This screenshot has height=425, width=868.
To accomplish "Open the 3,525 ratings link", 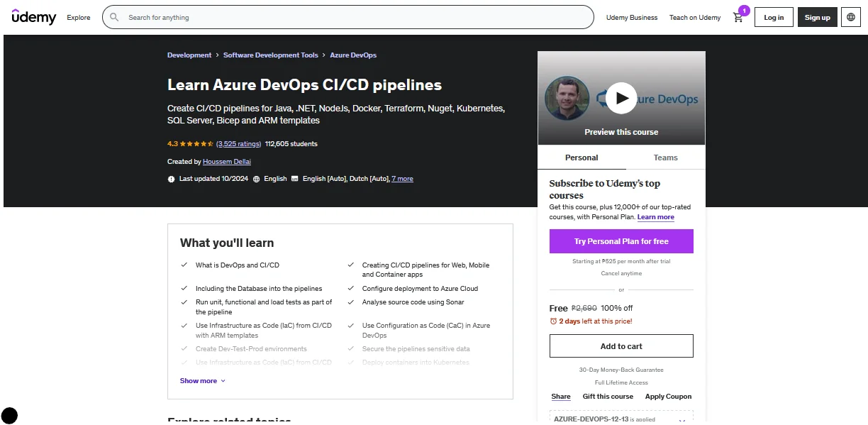I will pos(238,143).
